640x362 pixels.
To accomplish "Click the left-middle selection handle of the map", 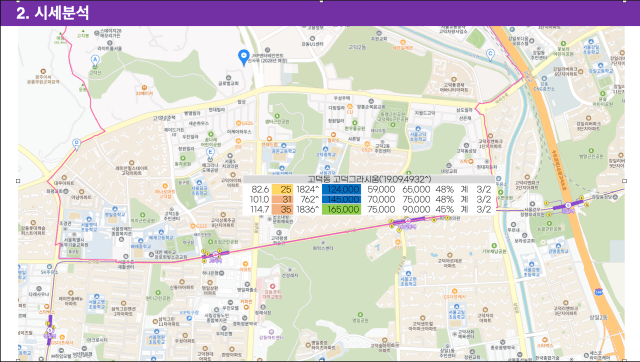I will [x=18, y=181].
